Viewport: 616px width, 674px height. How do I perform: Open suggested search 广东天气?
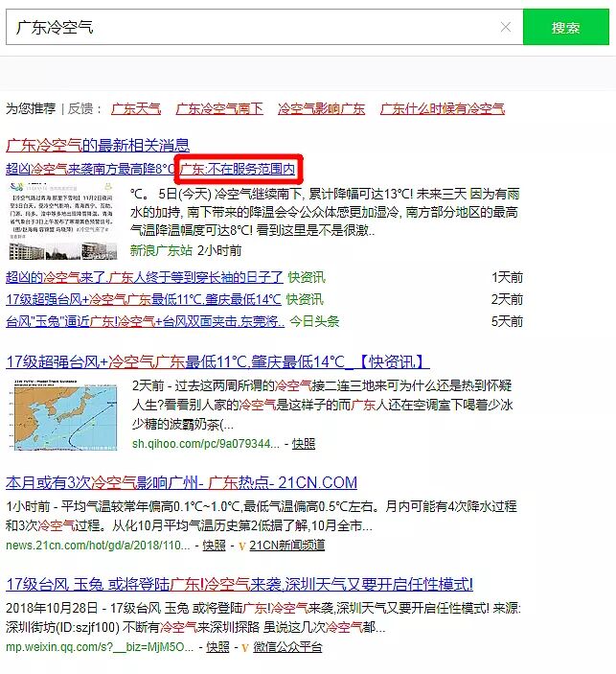(136, 108)
